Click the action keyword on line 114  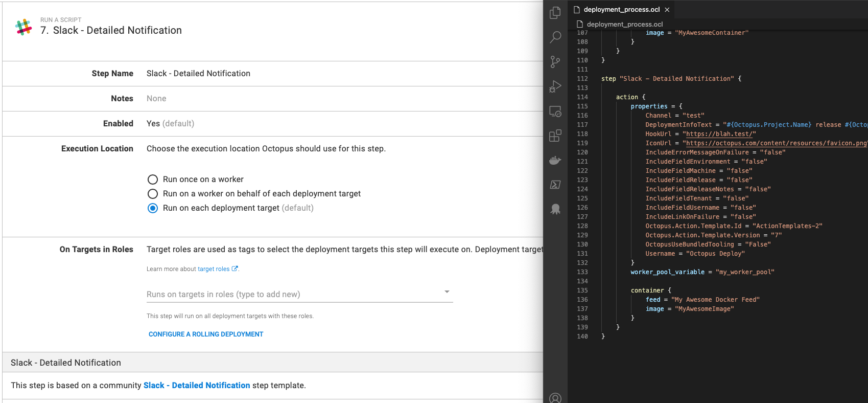[627, 97]
